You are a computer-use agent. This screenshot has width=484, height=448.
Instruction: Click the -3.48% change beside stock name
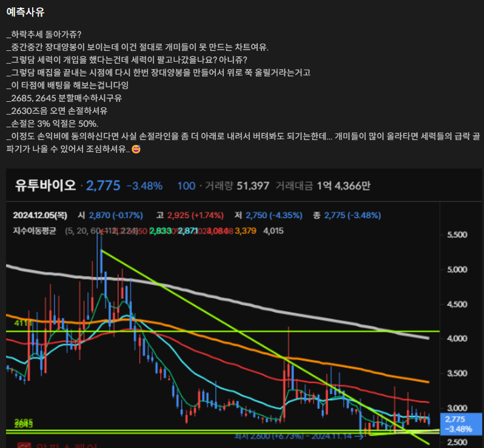point(144,186)
